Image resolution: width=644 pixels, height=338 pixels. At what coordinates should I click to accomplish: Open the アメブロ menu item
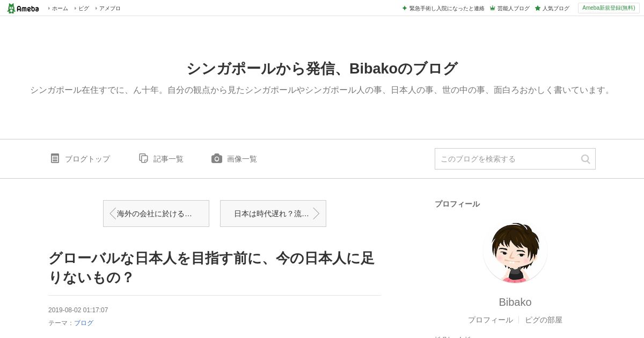coord(108,8)
